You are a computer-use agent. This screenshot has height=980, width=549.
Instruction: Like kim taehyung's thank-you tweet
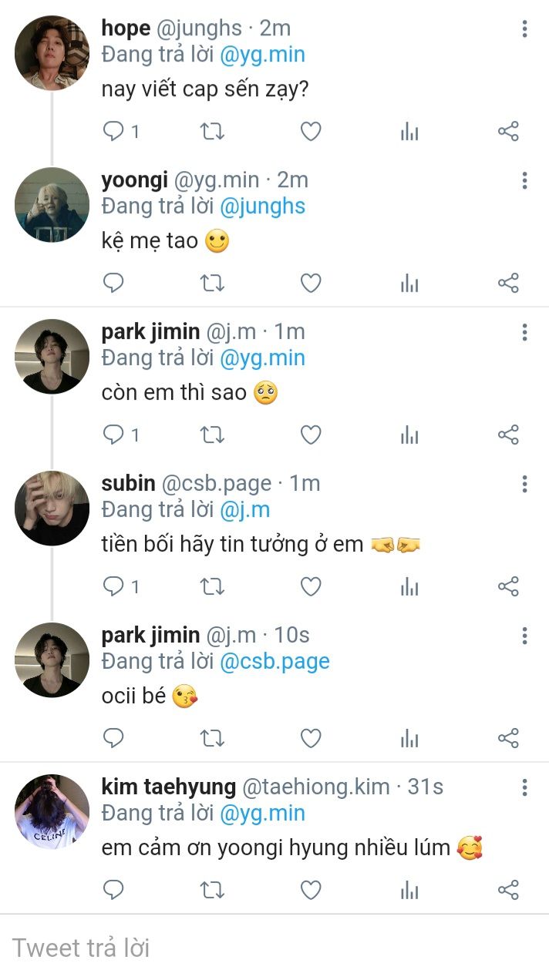click(x=310, y=891)
